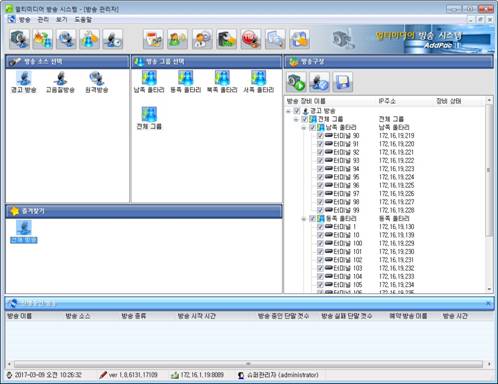The width and height of the screenshot is (498, 384).
Task: Choose the 서쪽 울타리 broadcast group
Action: click(x=259, y=82)
